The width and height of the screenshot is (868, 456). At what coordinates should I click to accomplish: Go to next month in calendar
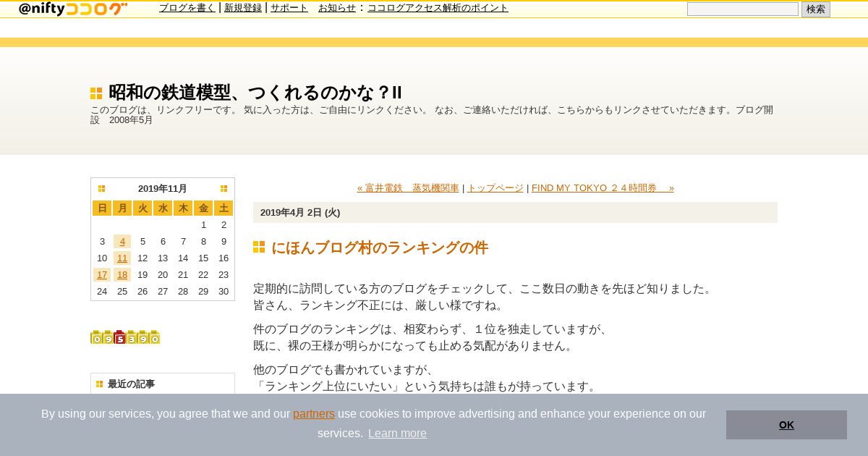coord(224,189)
